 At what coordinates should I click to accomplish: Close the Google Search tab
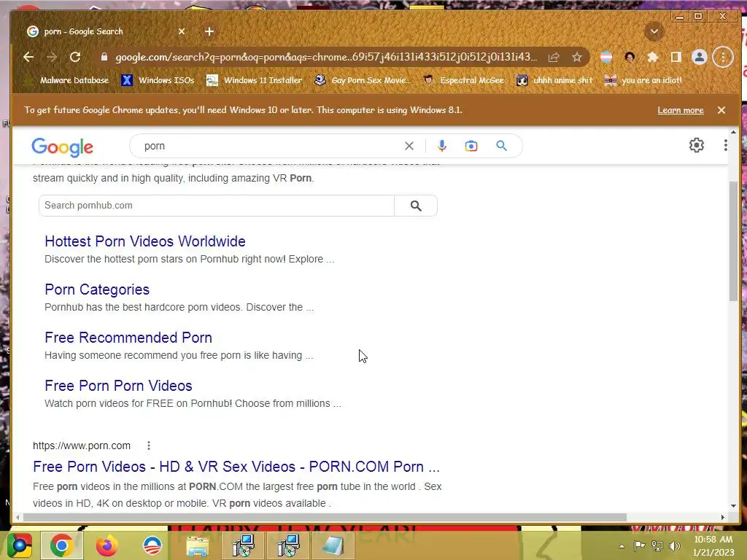coord(182,31)
